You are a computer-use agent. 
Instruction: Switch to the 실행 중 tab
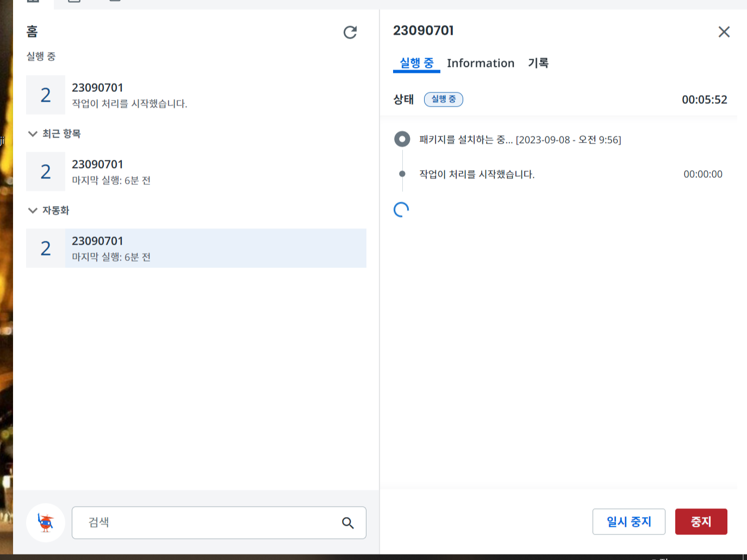click(416, 63)
